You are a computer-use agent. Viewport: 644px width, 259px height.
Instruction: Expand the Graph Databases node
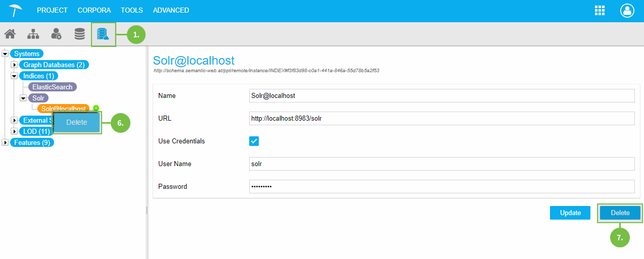click(15, 65)
